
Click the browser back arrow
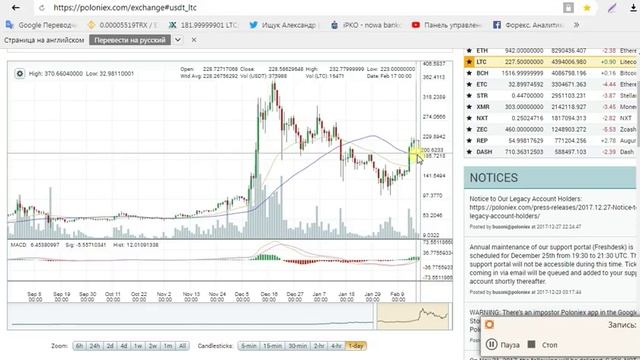point(16,8)
